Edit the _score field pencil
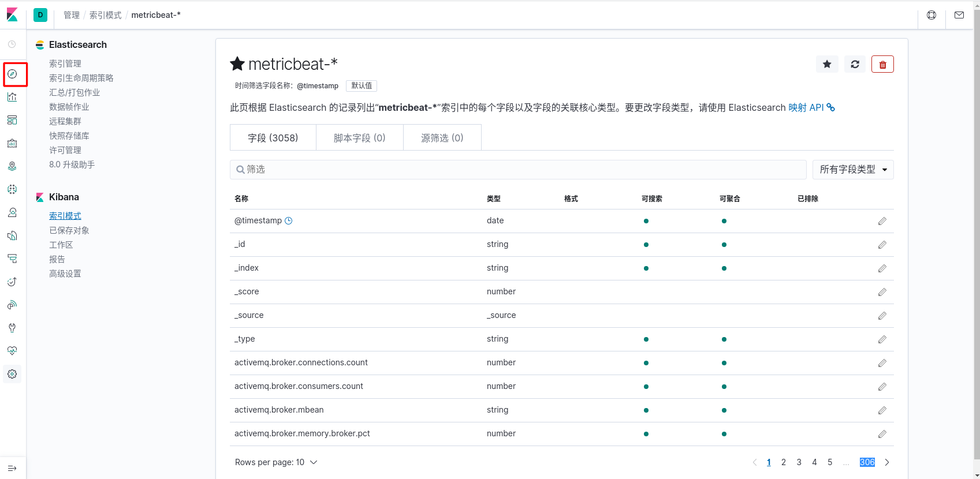This screenshot has width=980, height=479. (x=882, y=292)
